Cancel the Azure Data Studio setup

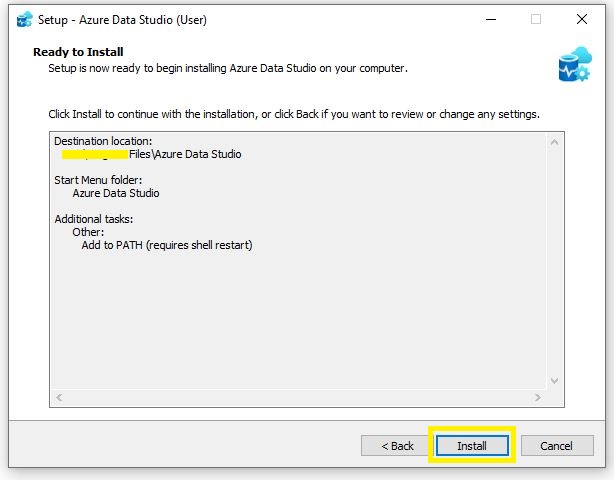pyautogui.click(x=555, y=445)
